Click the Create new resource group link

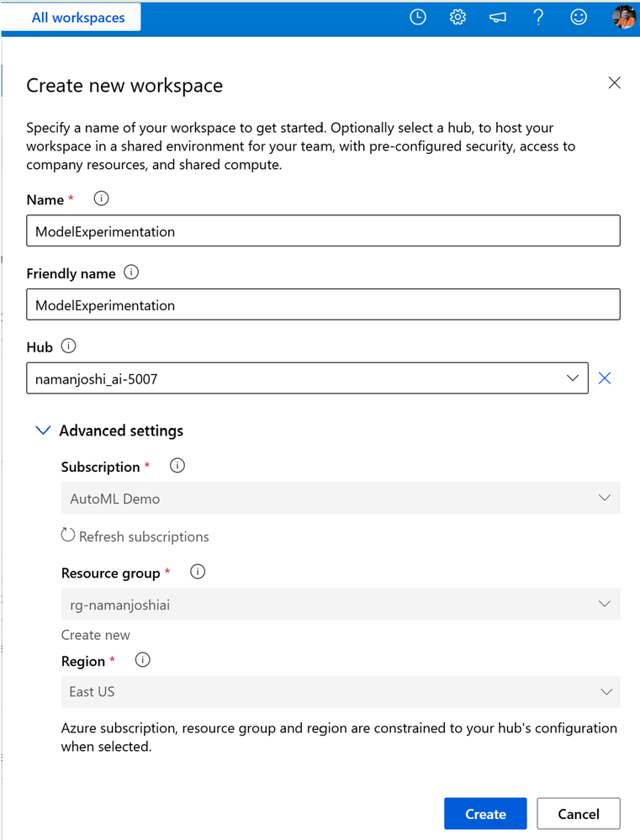96,635
